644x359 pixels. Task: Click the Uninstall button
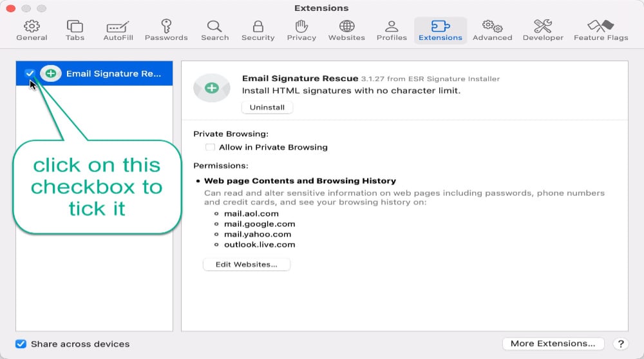pos(267,108)
